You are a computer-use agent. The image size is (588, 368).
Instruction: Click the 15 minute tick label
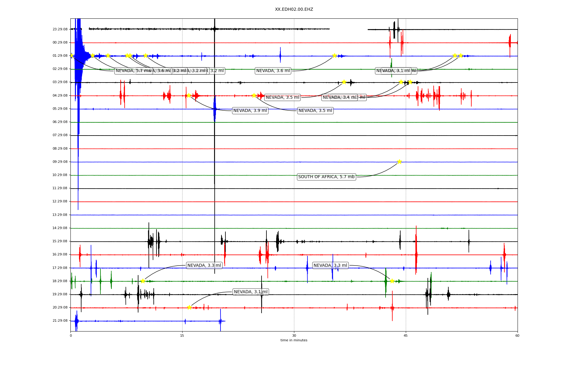click(x=182, y=335)
